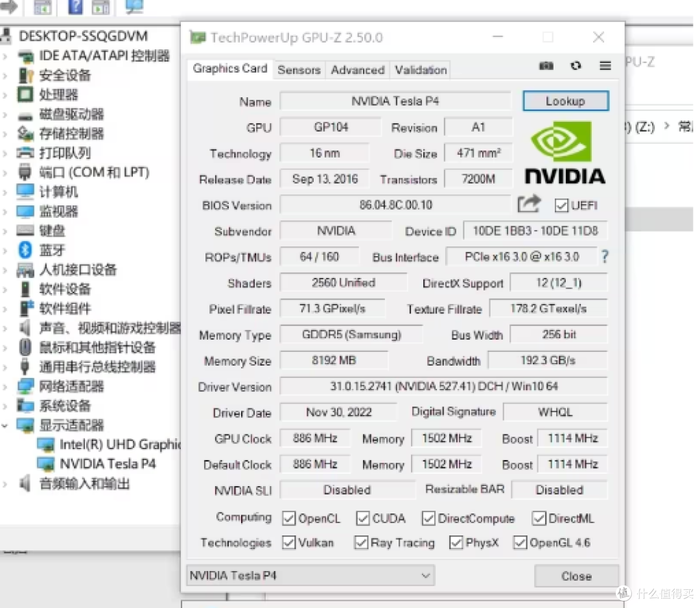Switch to the Sensors tab
Viewport: 700px width, 608px height.
(x=299, y=70)
